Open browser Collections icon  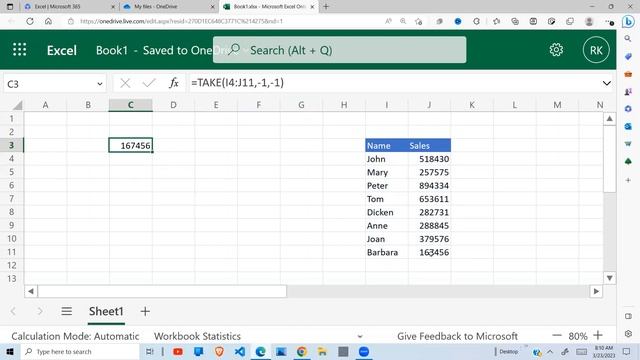(515, 21)
